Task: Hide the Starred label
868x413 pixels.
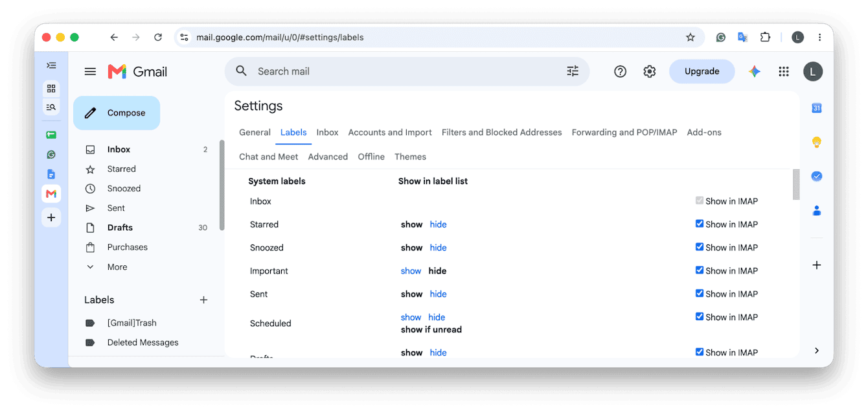Action: pos(439,224)
